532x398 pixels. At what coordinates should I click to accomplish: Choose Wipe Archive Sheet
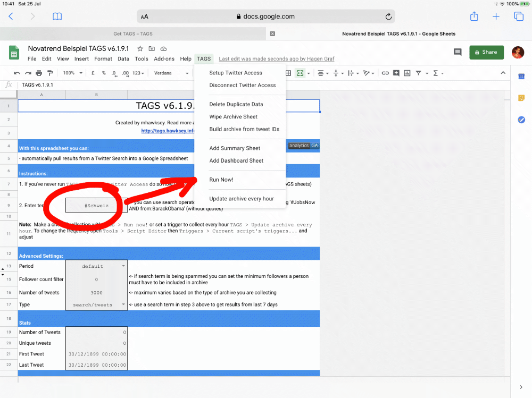(240, 116)
